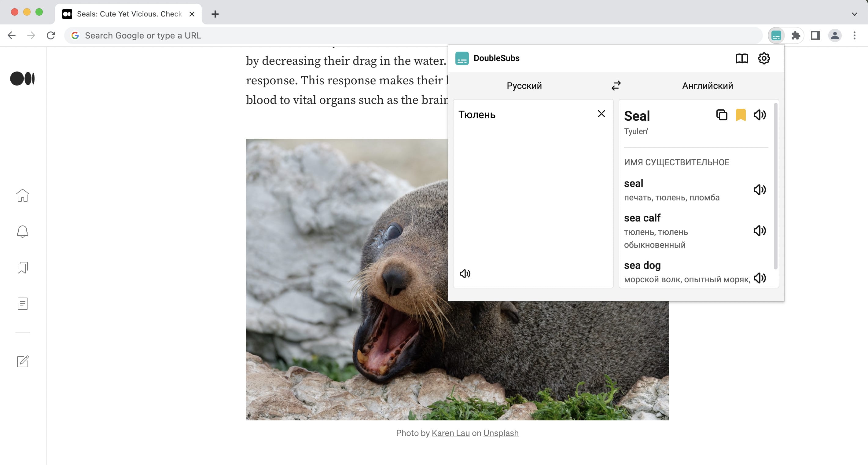Open Chrome extensions puzzle menu
The height and width of the screenshot is (465, 868).
click(x=796, y=35)
